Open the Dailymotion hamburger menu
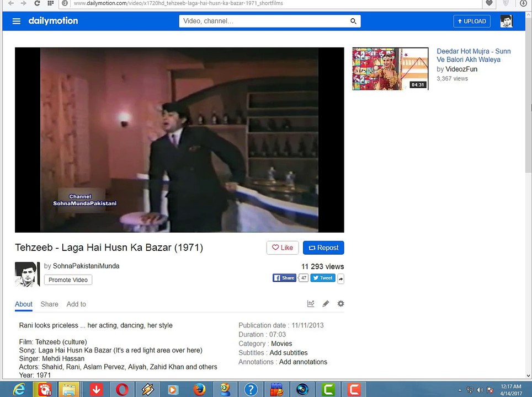 (17, 21)
